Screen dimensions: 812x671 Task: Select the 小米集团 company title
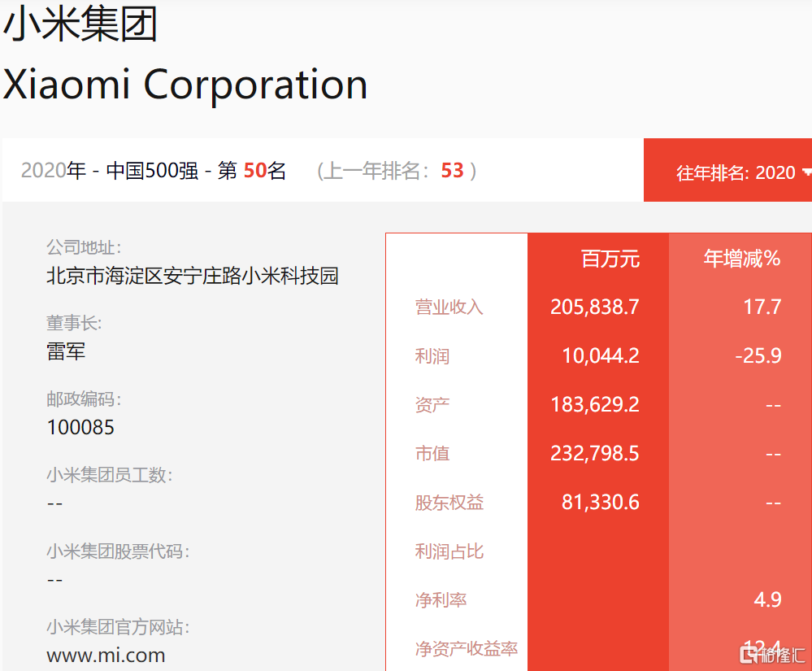pyautogui.click(x=80, y=24)
